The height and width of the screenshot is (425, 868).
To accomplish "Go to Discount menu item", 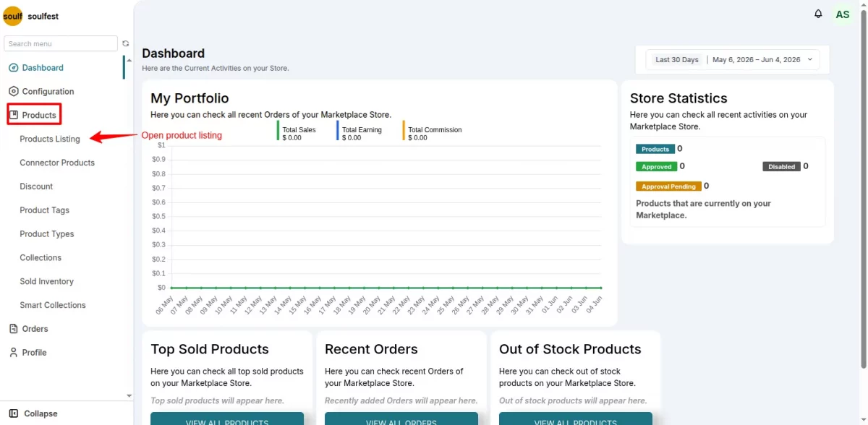I will click(x=36, y=186).
